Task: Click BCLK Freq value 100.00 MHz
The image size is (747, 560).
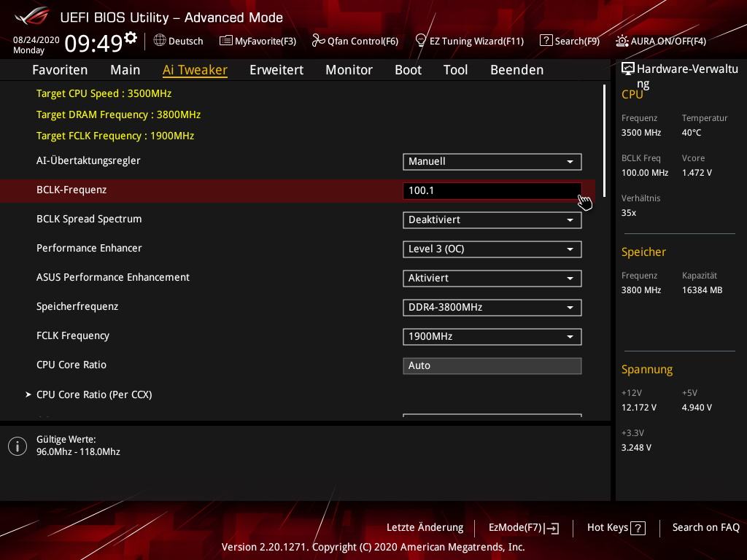Action: point(645,173)
